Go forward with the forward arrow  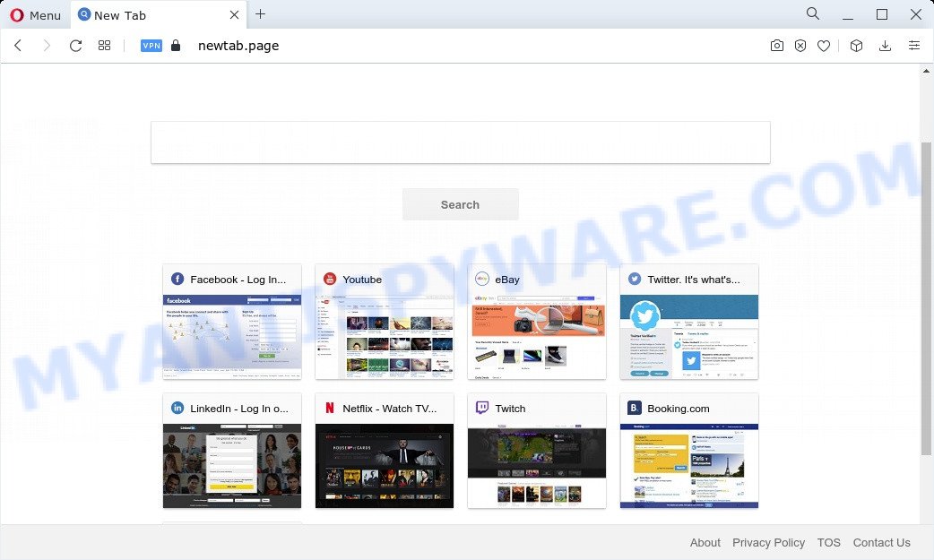click(47, 46)
